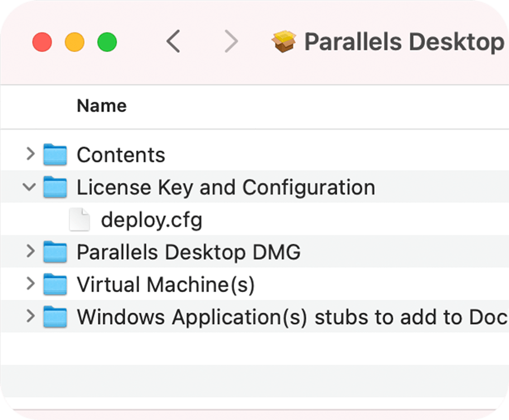Click the back navigation arrow
The height and width of the screenshot is (420, 509).
click(x=174, y=42)
